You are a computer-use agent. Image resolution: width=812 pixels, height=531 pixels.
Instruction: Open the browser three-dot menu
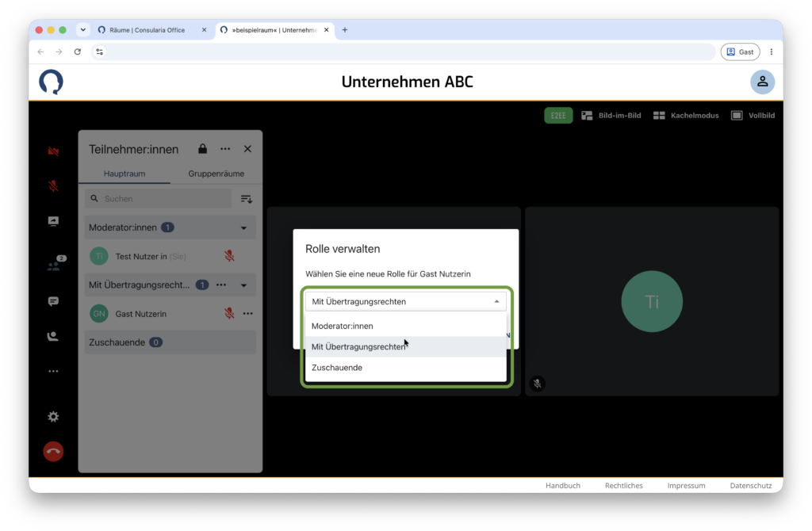pos(771,52)
